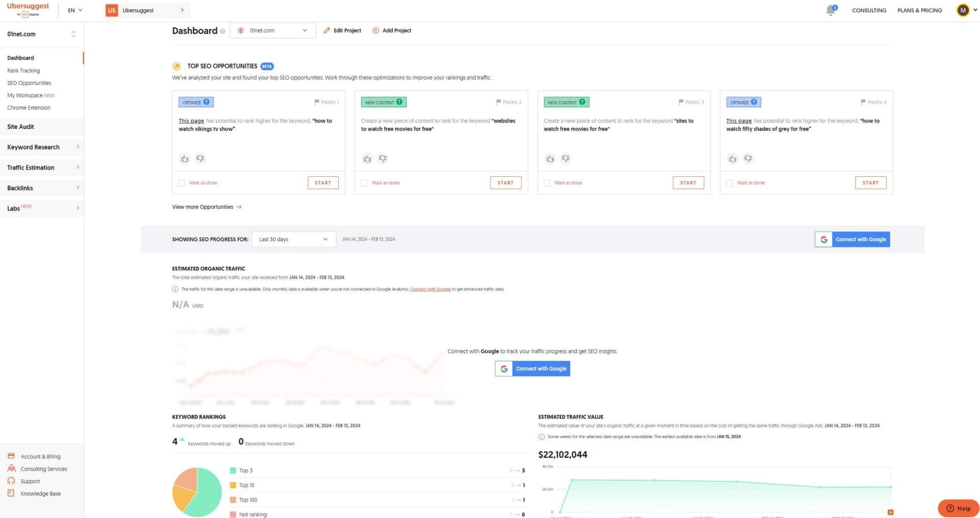Click Connect with Google in progress bar
The height and width of the screenshot is (518, 980).
click(852, 239)
